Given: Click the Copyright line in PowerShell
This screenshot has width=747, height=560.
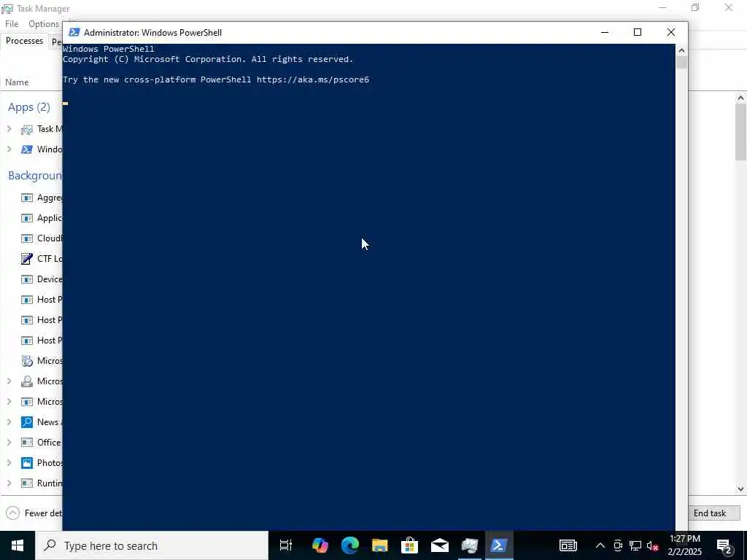Looking at the screenshot, I should click(x=208, y=59).
